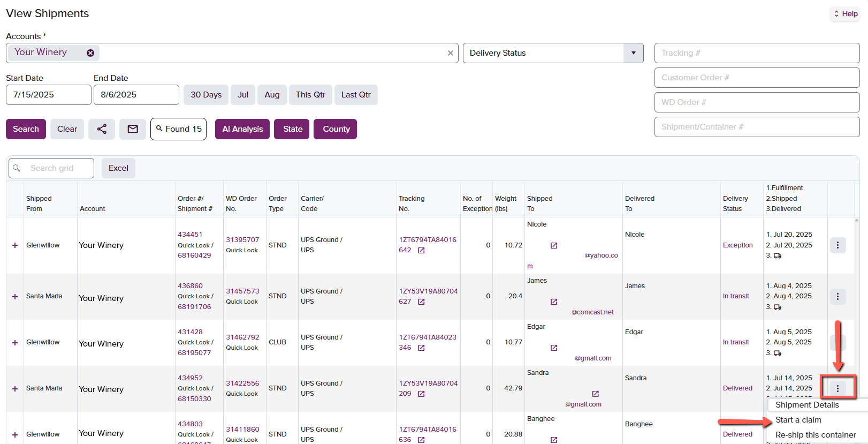Open shipment number 68160429 link
The image size is (868, 444).
194,255
